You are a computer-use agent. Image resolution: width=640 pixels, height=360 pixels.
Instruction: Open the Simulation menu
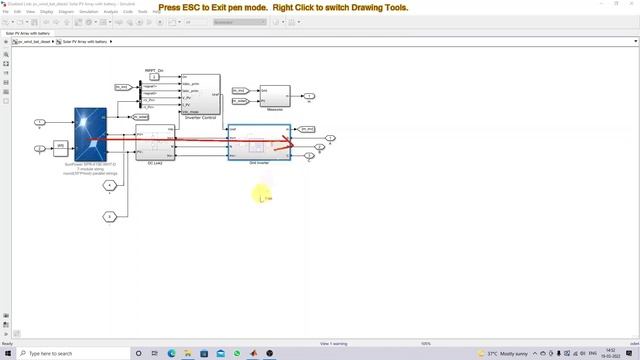(x=89, y=12)
